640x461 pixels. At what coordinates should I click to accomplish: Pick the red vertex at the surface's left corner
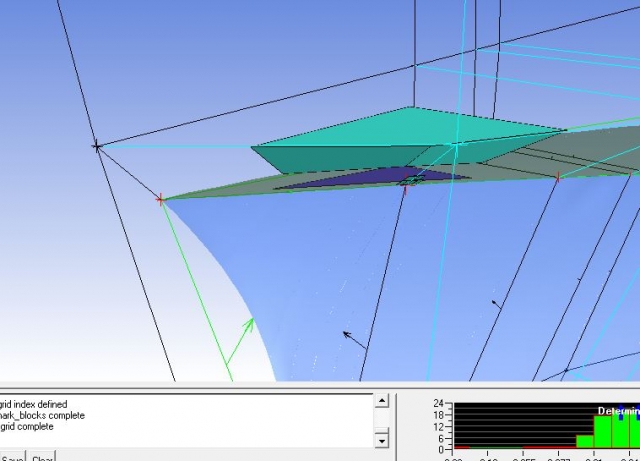160,200
